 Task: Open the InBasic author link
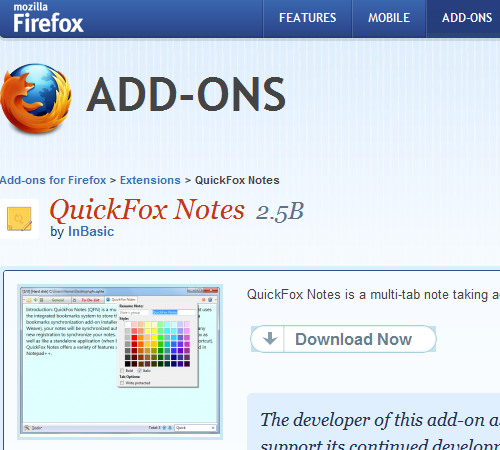91,232
